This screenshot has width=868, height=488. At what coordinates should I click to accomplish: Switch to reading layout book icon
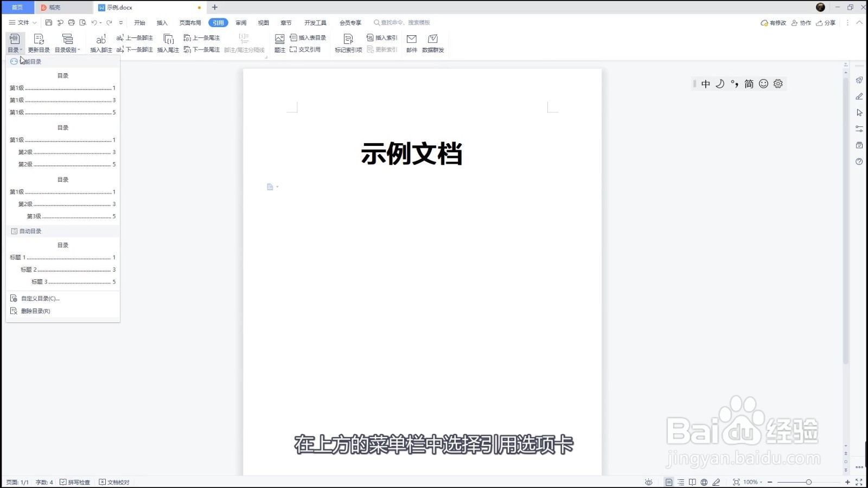(x=692, y=482)
